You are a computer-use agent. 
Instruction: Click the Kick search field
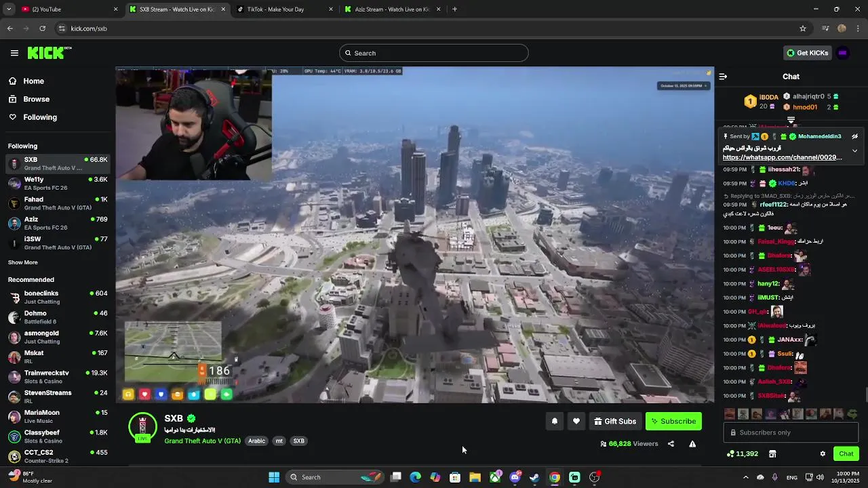click(434, 53)
